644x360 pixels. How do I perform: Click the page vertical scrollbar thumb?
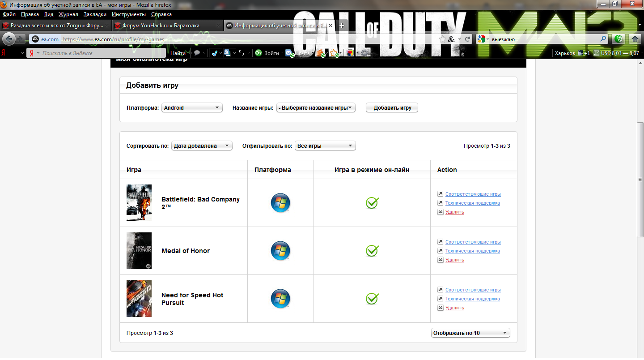tap(640, 180)
